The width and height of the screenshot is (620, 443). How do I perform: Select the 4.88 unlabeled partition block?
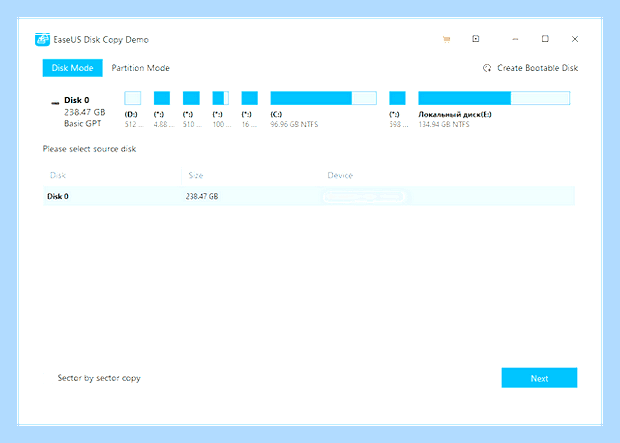[x=162, y=98]
